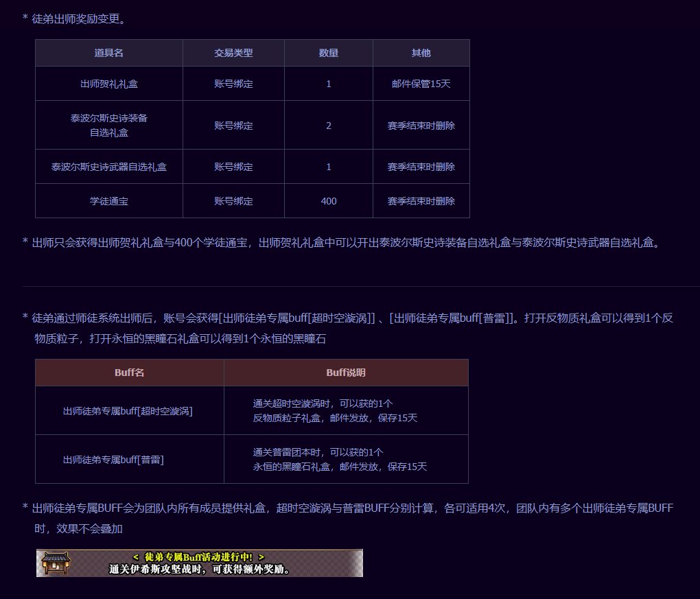Viewport: 700px width, 599px height.
Task: Click the yellow 徒弟专属Buff活动进行中 banner title
Action: [198, 556]
